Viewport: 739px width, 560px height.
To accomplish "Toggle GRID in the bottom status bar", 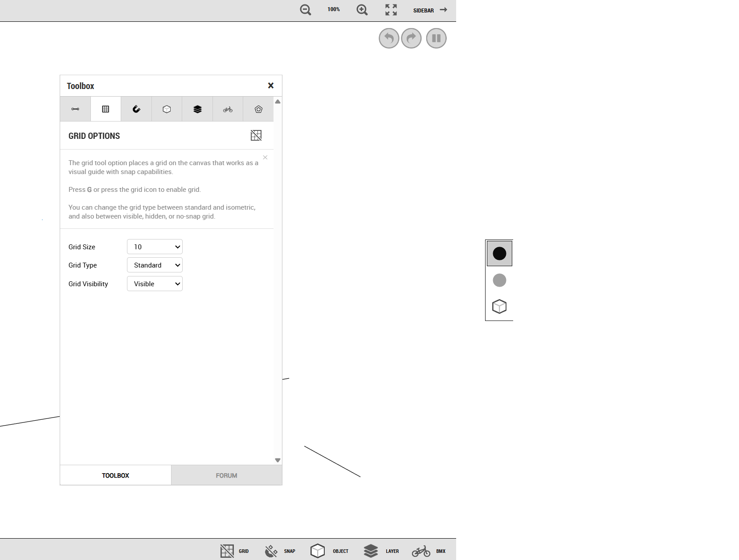I will pos(236,551).
